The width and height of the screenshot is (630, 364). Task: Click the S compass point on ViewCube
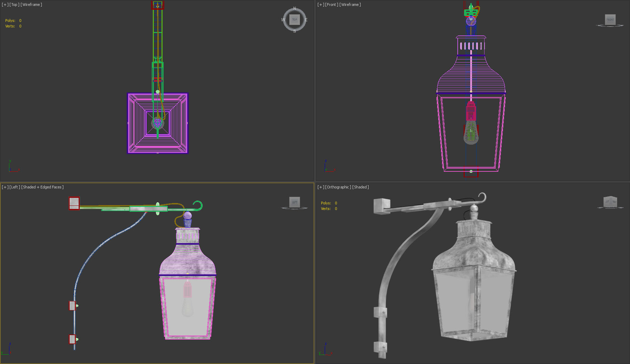click(294, 31)
